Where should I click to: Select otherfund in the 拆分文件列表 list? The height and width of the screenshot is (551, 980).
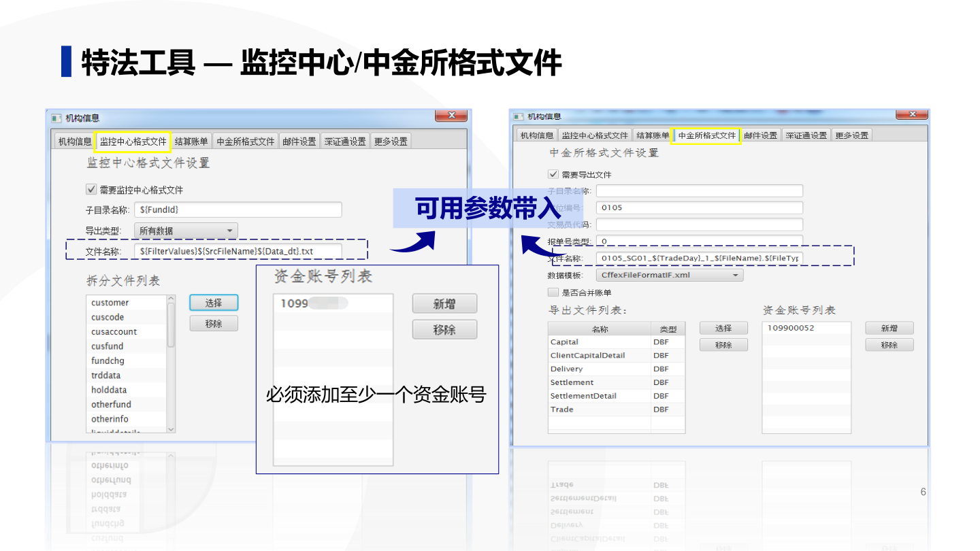pos(127,405)
